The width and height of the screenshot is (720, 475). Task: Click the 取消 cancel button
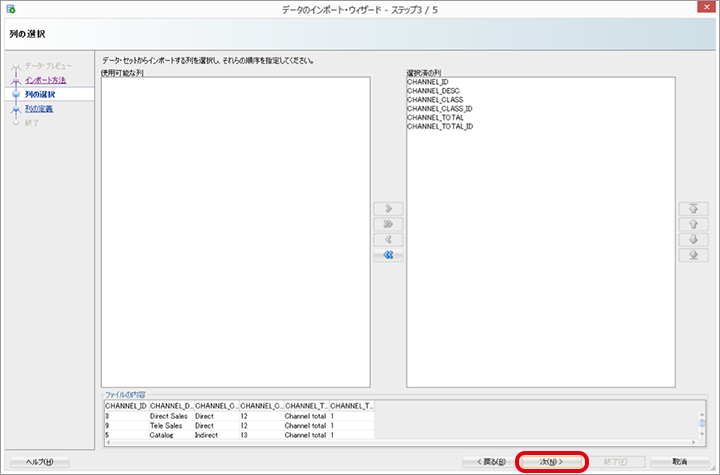pyautogui.click(x=679, y=462)
